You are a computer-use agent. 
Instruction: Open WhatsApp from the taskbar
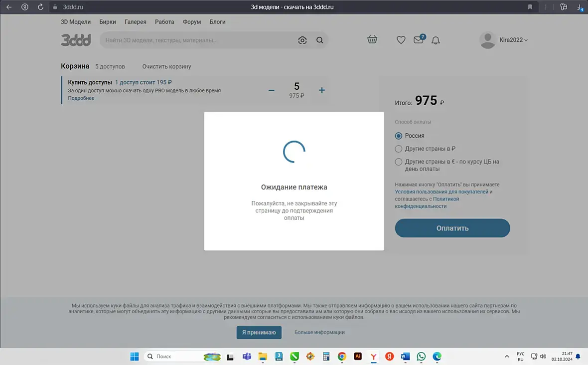pyautogui.click(x=421, y=357)
